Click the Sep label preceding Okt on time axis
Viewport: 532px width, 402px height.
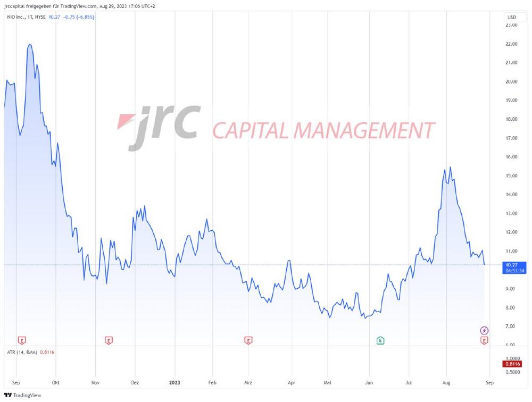coord(16,383)
